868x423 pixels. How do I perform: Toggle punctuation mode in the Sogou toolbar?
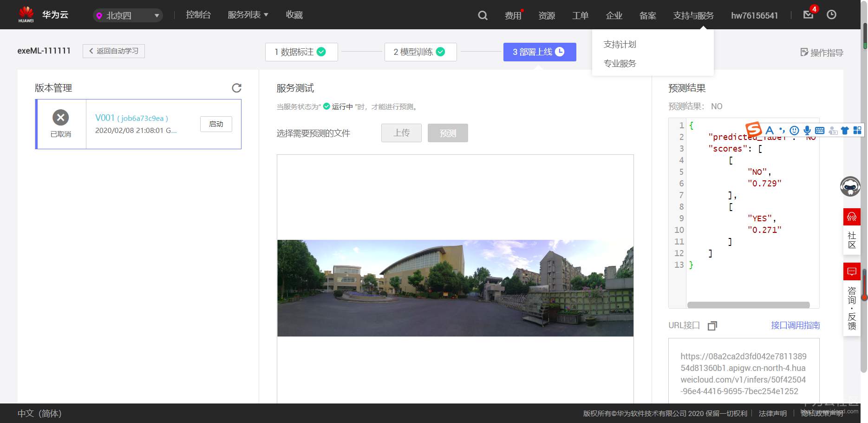[x=782, y=131]
